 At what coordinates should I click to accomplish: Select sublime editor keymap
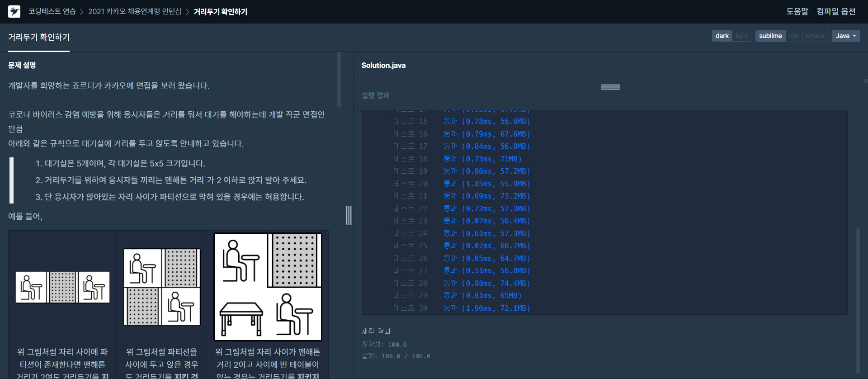point(770,36)
